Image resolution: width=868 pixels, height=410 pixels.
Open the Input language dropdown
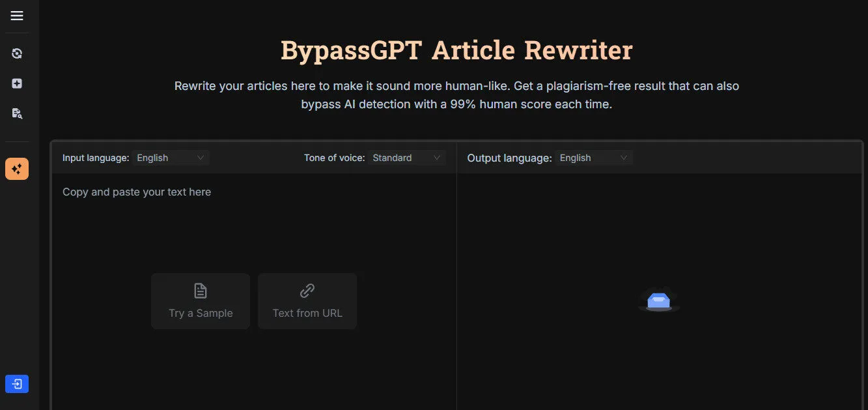(169, 157)
